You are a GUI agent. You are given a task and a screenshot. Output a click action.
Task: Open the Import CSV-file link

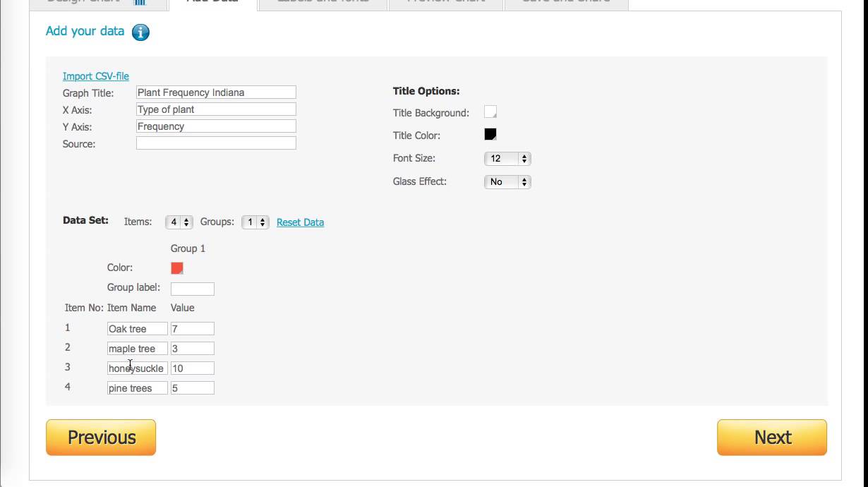[x=96, y=76]
